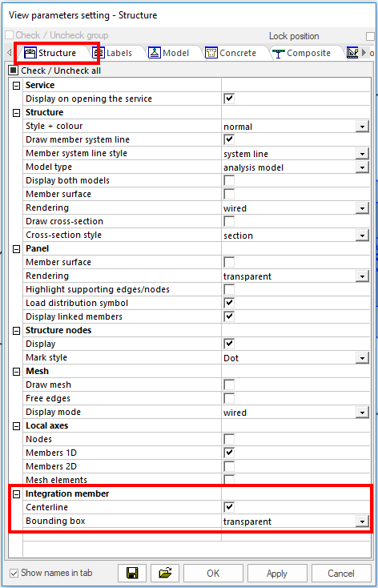Open the Style + colour dropdown

tap(362, 127)
